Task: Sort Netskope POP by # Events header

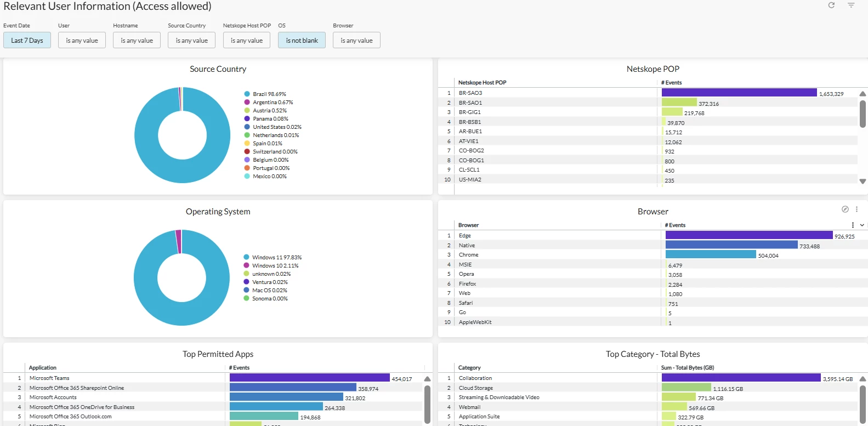Action: pyautogui.click(x=671, y=82)
